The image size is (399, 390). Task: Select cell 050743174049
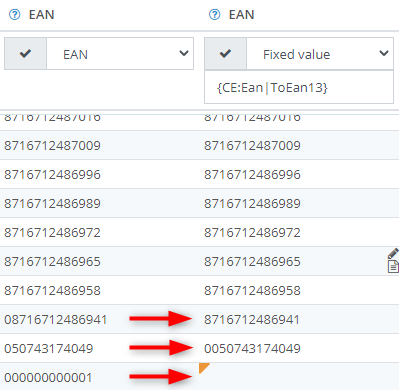coord(49,349)
